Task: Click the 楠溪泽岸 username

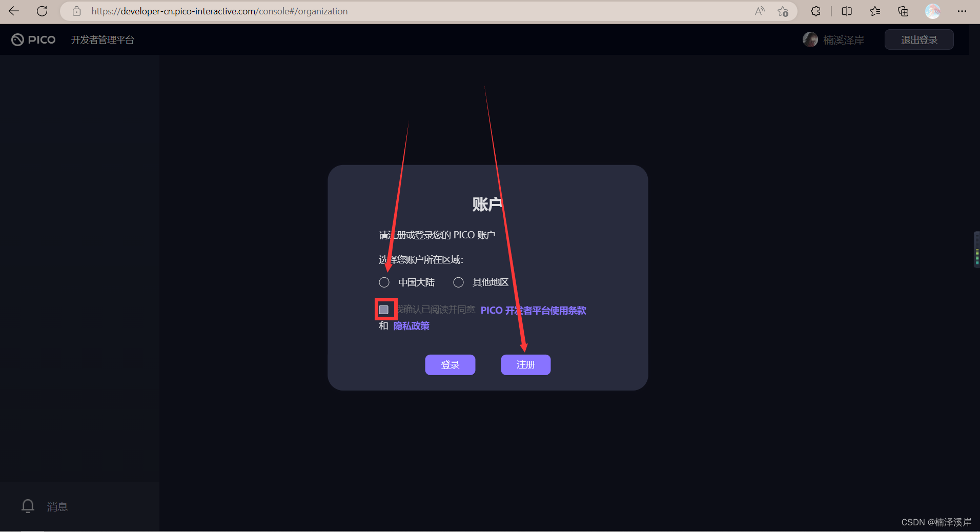Action: [x=843, y=40]
